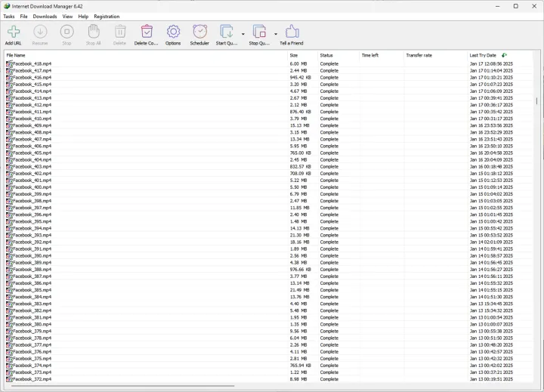Click the Tell a Friend icon
Screen dimensions: 544x392
292,33
